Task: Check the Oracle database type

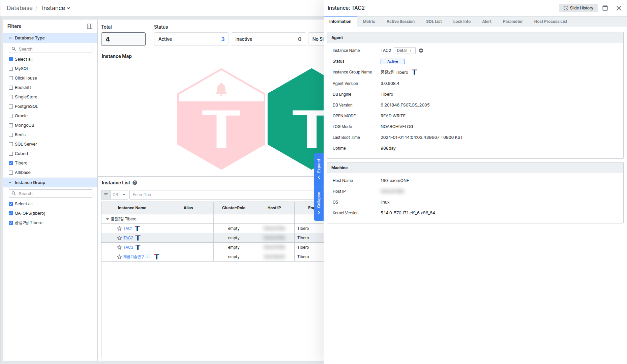Action: tap(11, 116)
